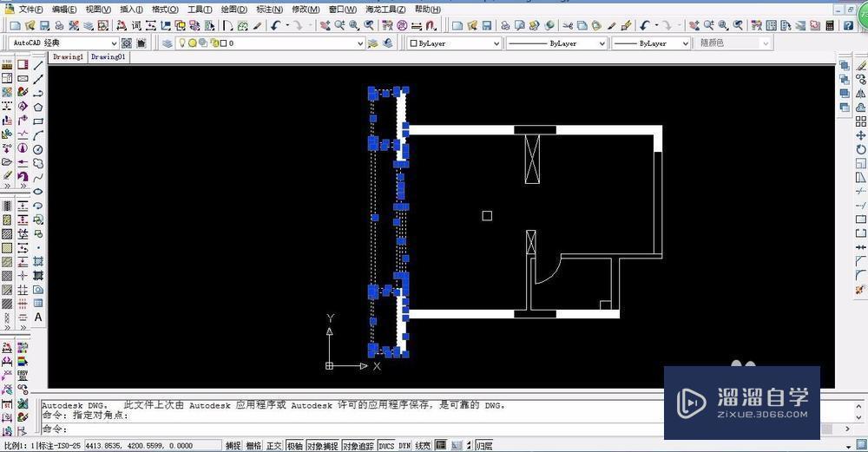Click the Workspace settings gear icon
The image size is (868, 452).
127,43
